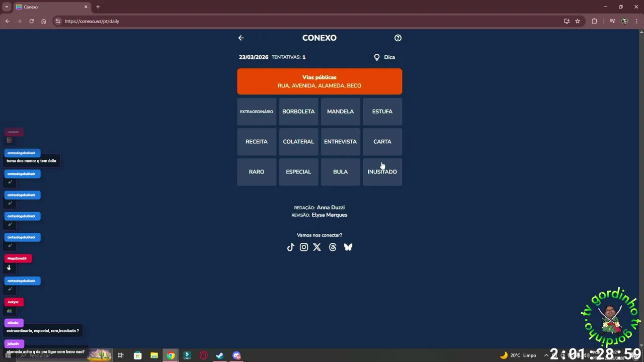This screenshot has height=362, width=644.
Task: Open the TikTok social icon
Action: coord(290,247)
